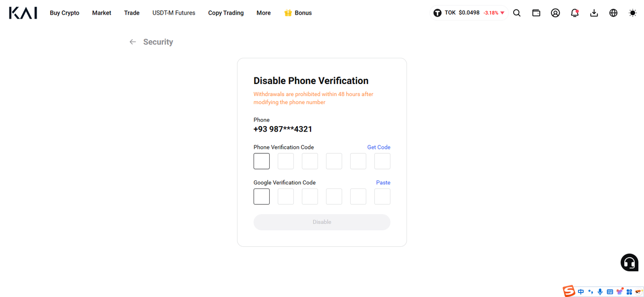The image size is (644, 297).
Task: Open the notifications bell icon
Action: 575,13
